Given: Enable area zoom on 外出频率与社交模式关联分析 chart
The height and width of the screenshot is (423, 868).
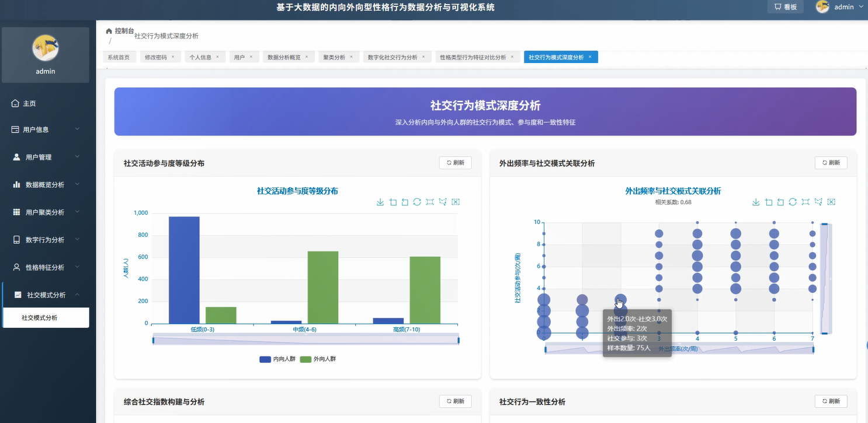Looking at the screenshot, I should tap(769, 202).
